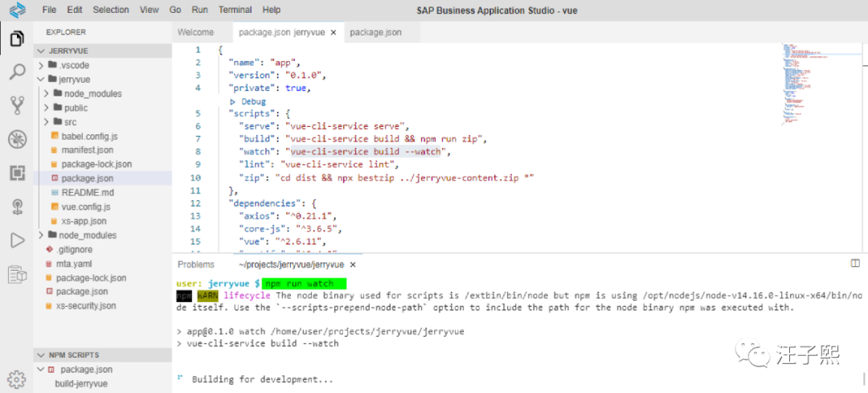Split the bottom panel layout icon
Image resolution: width=868 pixels, height=393 pixels.
click(854, 263)
